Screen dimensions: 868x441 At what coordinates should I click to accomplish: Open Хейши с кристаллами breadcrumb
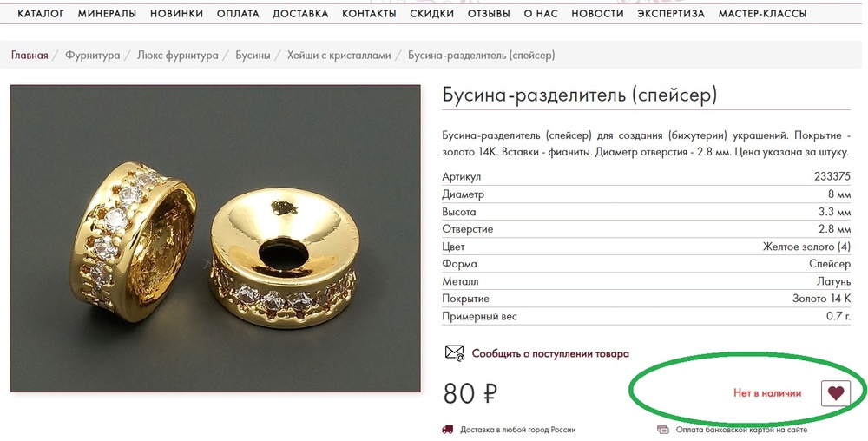click(x=339, y=56)
